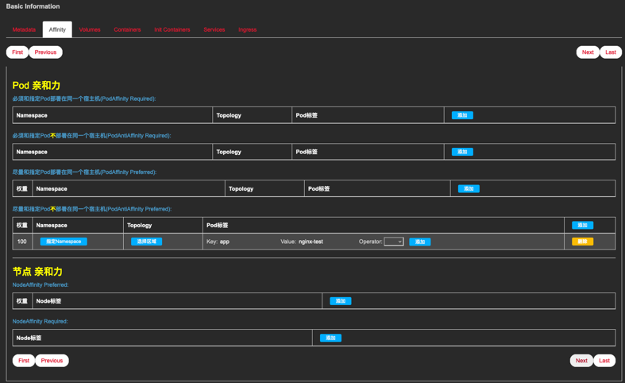
Task: Select the Affinity tab
Action: (x=57, y=29)
